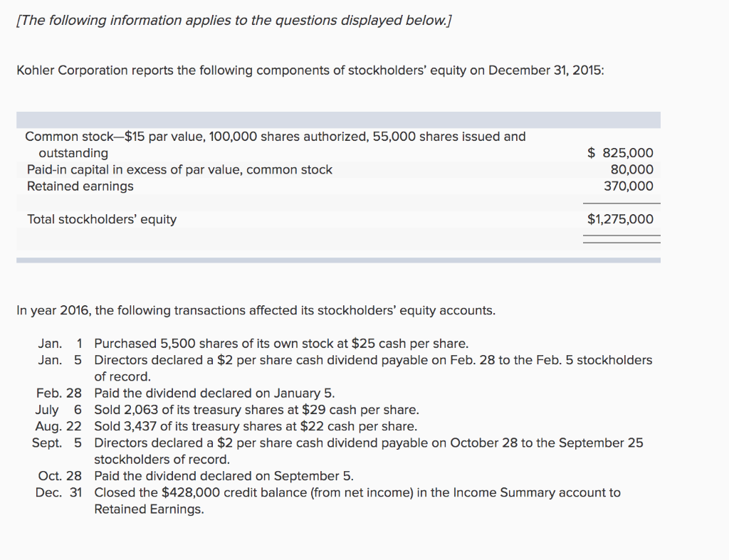Select the Feb. 28 dividend payment entry
The width and height of the screenshot is (729, 560).
click(x=214, y=393)
